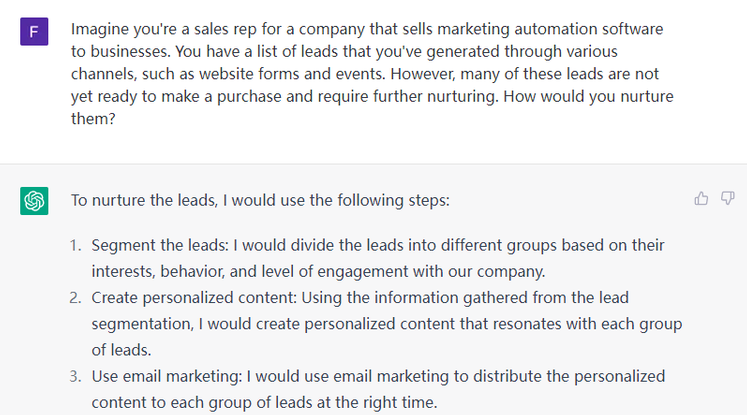Click the list number 2 marker
This screenshot has width=747, height=415.
pyautogui.click(x=77, y=298)
